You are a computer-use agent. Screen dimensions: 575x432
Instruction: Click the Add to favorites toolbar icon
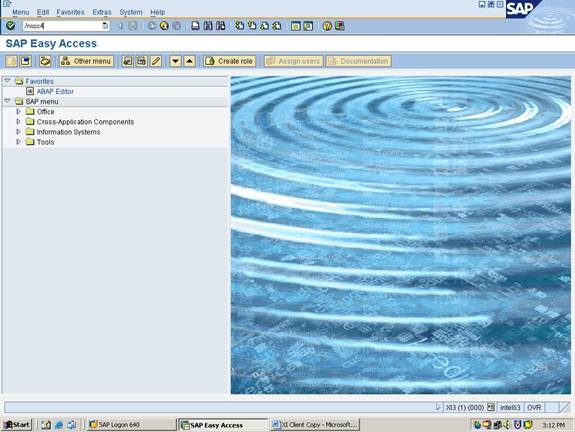[x=127, y=61]
